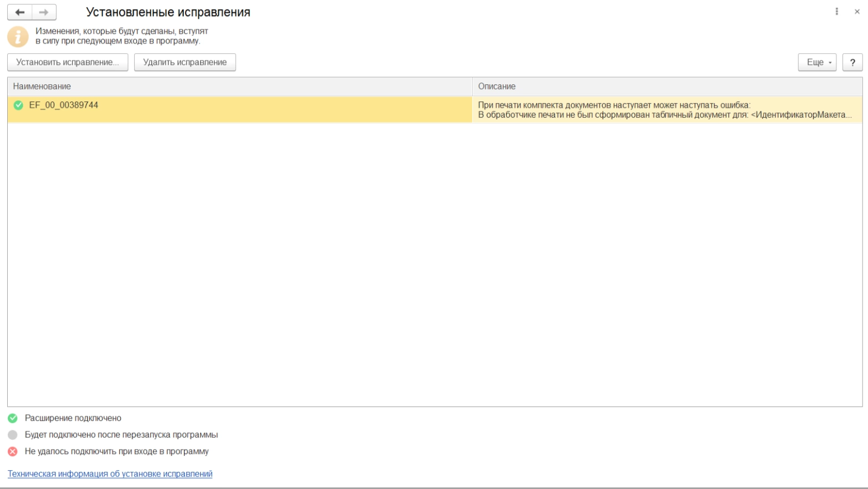This screenshot has height=489, width=868.
Task: Go back with the left arrow button
Action: (x=20, y=12)
